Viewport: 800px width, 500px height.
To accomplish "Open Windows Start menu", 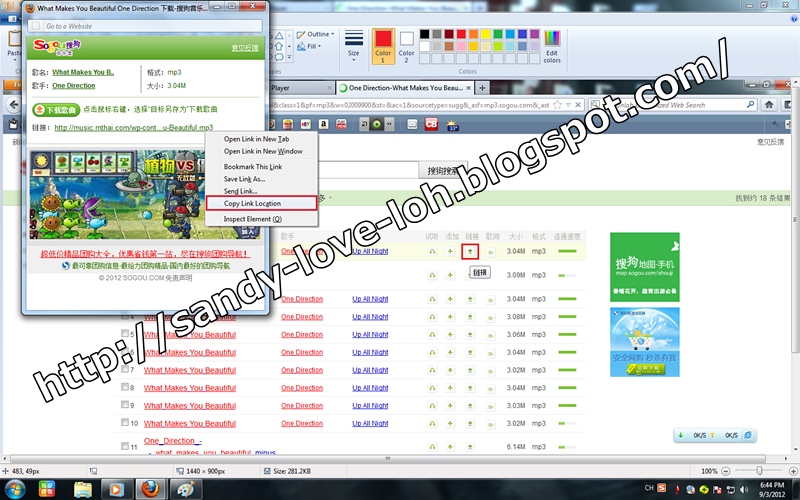I will tap(14, 489).
